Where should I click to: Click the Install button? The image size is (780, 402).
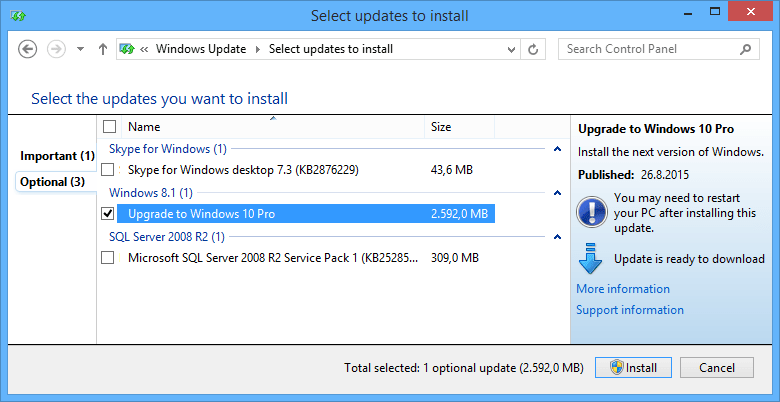634,368
